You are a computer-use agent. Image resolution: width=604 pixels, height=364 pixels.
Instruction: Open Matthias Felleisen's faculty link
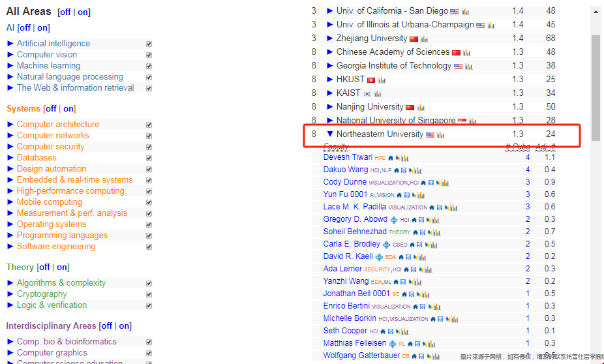[x=354, y=343]
